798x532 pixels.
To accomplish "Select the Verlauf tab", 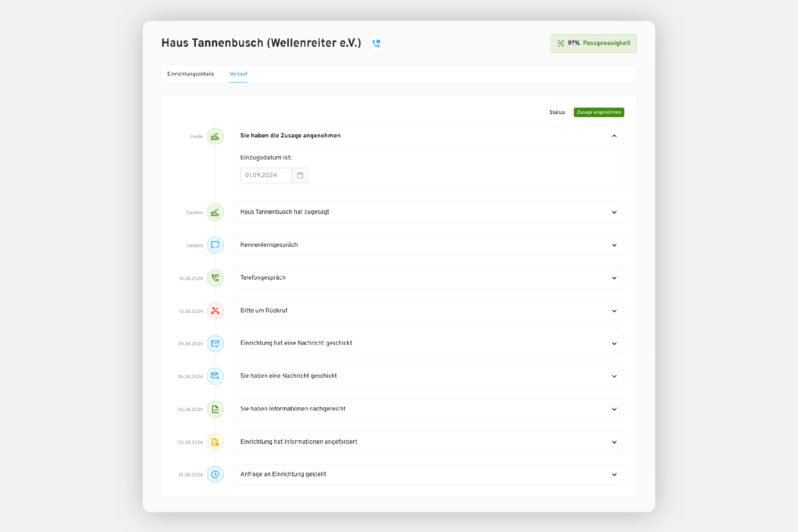I will coord(238,74).
